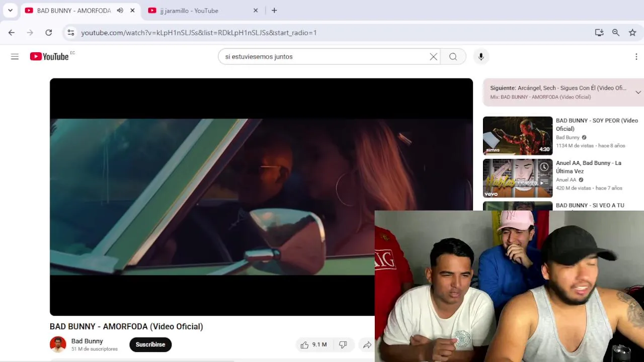Expand the Mix playlist panel
Image resolution: width=644 pixels, height=362 pixels.
(638, 93)
